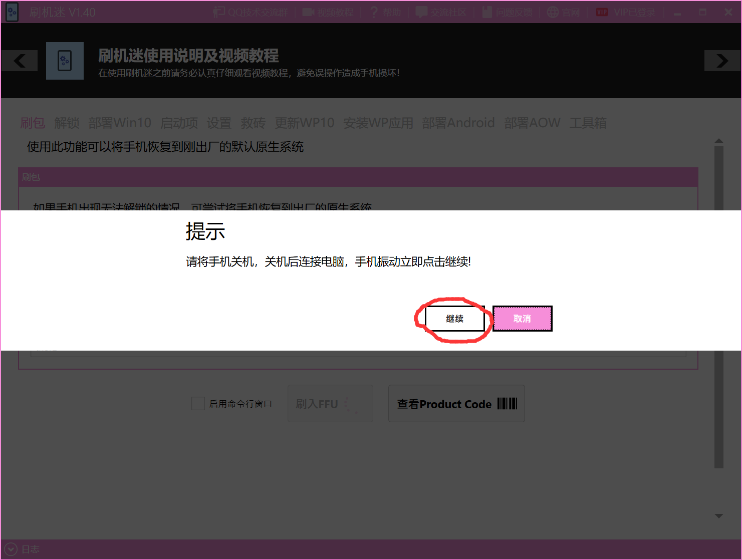Open the 官网 globe icon
This screenshot has width=742, height=560.
tap(553, 12)
